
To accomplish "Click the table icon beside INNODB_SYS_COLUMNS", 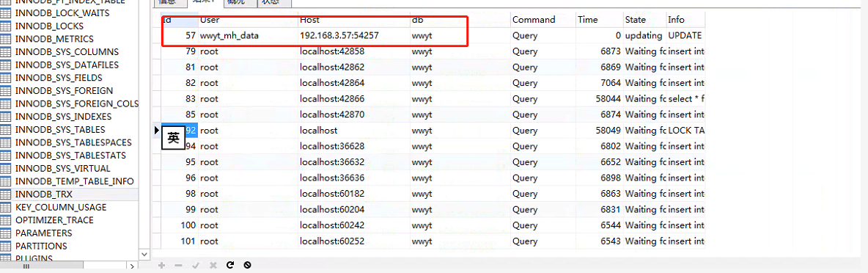I will (x=6, y=52).
